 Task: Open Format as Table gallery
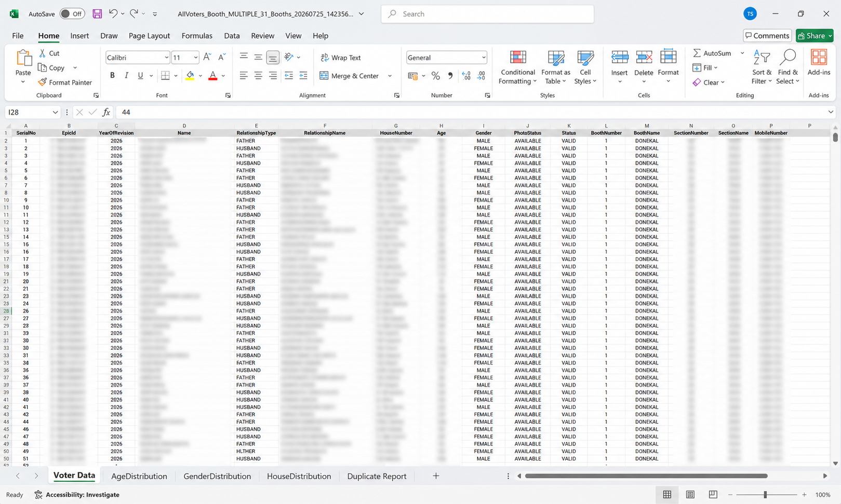(x=555, y=67)
